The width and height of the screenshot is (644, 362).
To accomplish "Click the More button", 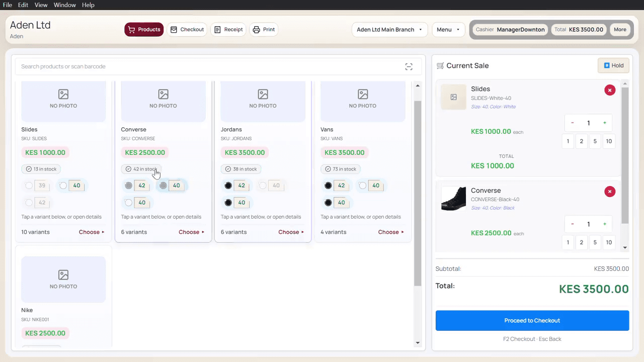I will coord(620,30).
